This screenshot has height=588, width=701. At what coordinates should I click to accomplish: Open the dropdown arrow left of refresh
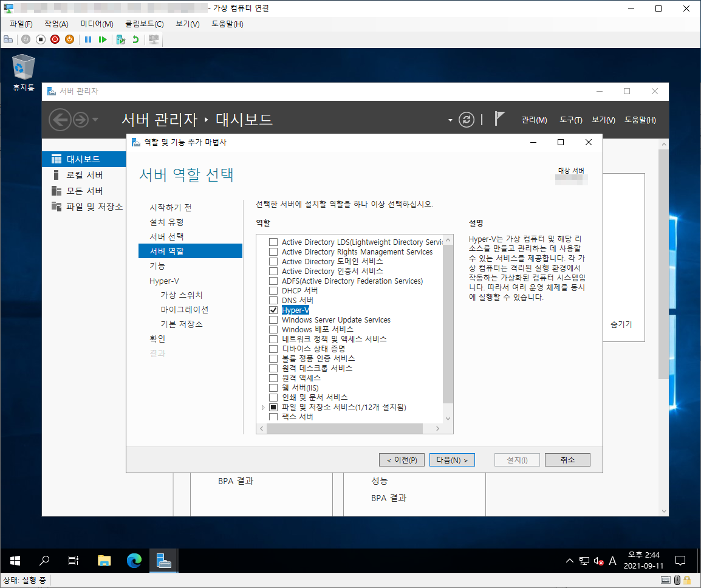[450, 120]
